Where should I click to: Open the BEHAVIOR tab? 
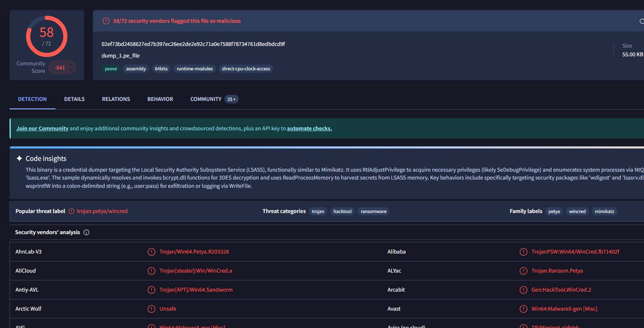pyautogui.click(x=160, y=99)
